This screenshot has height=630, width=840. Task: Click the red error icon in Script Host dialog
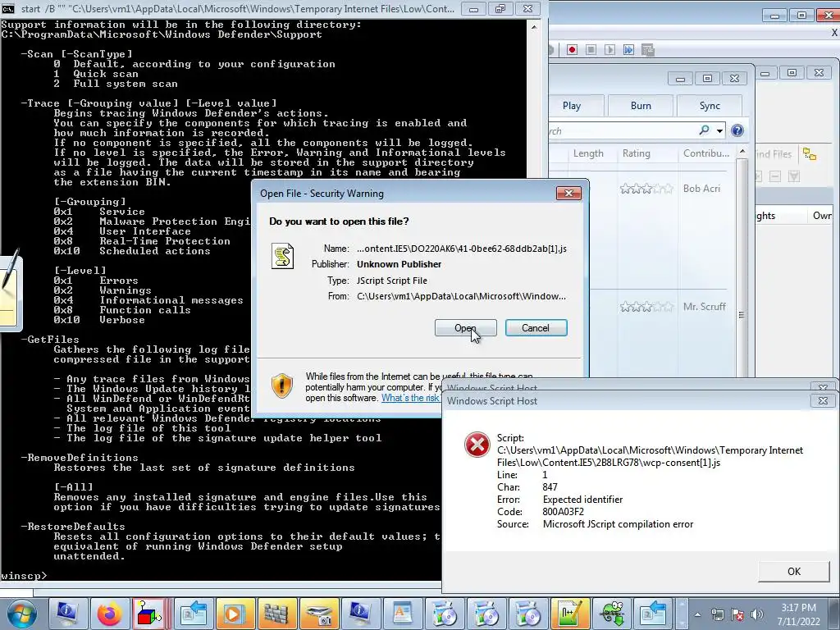[x=477, y=445]
